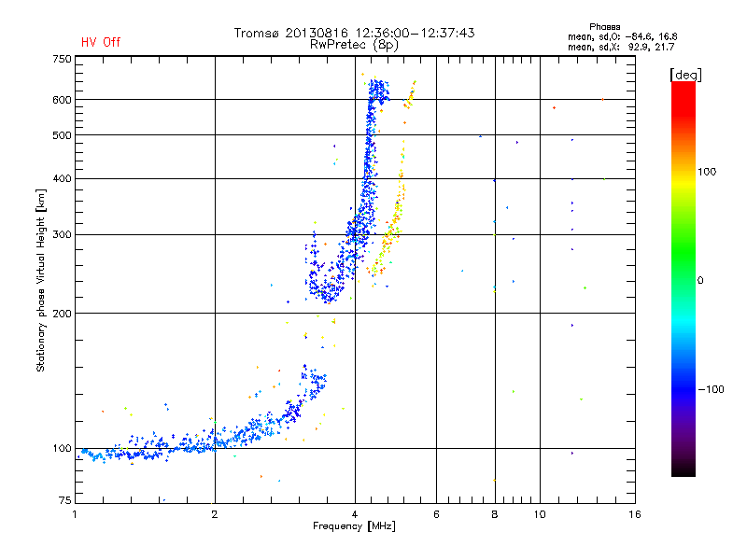Screen dimensions: 747x560
Task: Select the title "Tromsø 20130816 12:36:00-12:37:43"
Action: coord(354,33)
